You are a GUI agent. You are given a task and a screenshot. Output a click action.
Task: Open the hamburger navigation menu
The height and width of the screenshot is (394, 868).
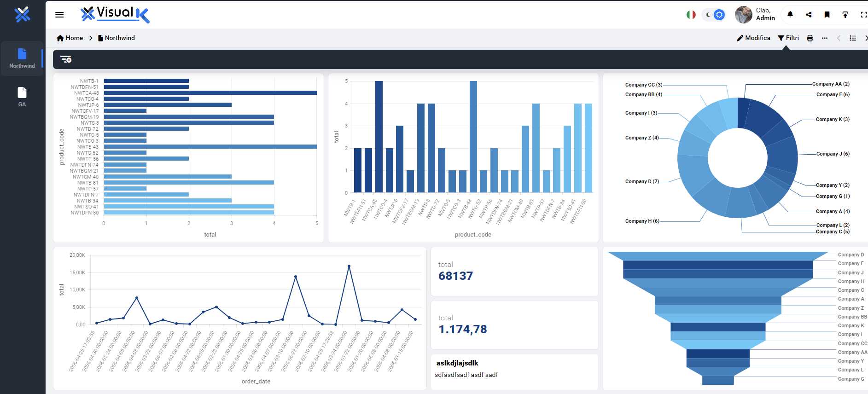coord(59,15)
